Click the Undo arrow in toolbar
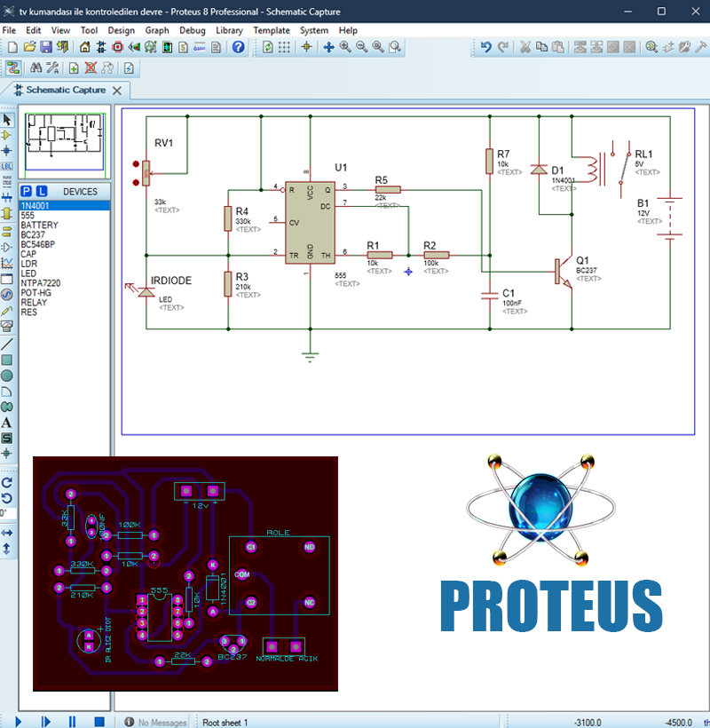710x728 pixels. pos(485,47)
